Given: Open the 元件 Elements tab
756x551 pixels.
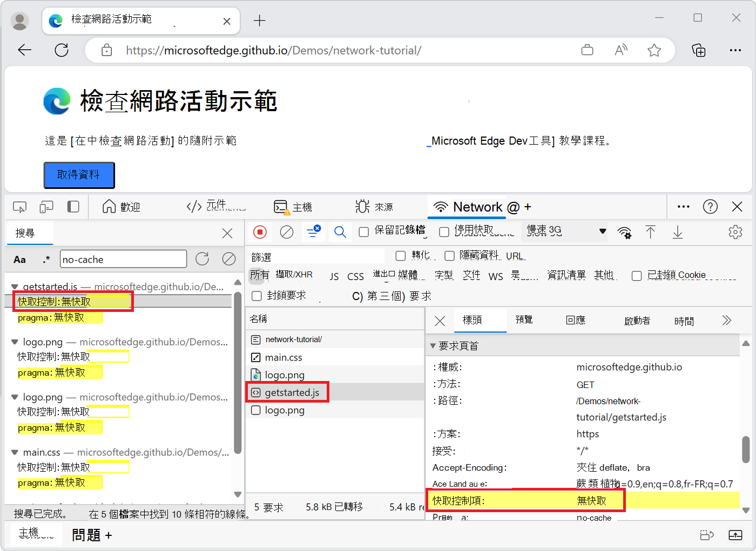Looking at the screenshot, I should pos(215,206).
